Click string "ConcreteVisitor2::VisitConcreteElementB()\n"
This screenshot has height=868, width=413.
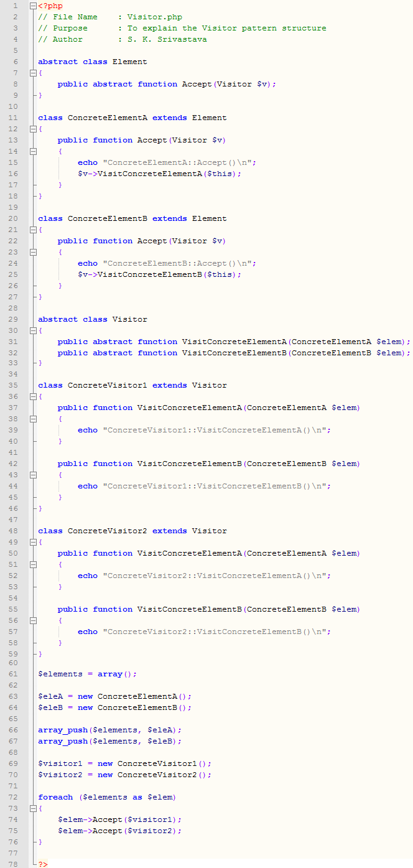point(215,632)
